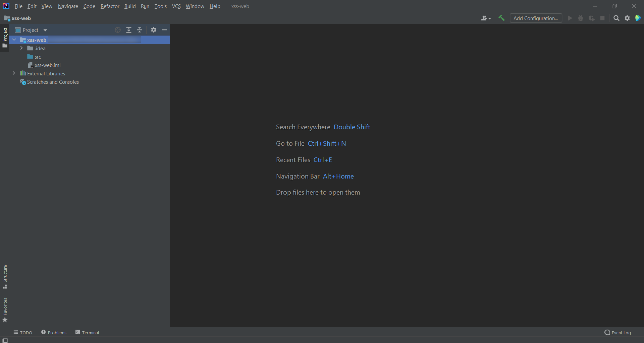
Task: Click 'Drop files here to open them' text
Action: [318, 193]
